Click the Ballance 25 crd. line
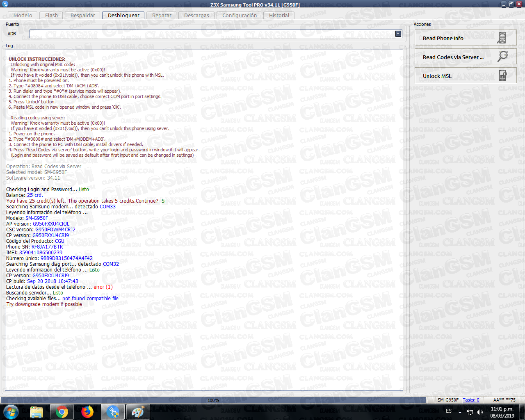This screenshot has height=420, width=525. coord(24,195)
